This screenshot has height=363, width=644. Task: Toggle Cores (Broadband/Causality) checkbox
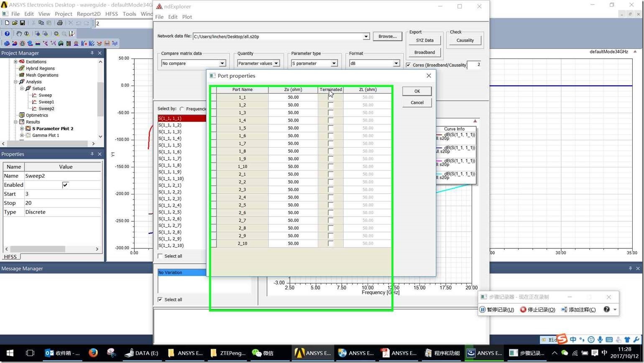click(x=408, y=65)
